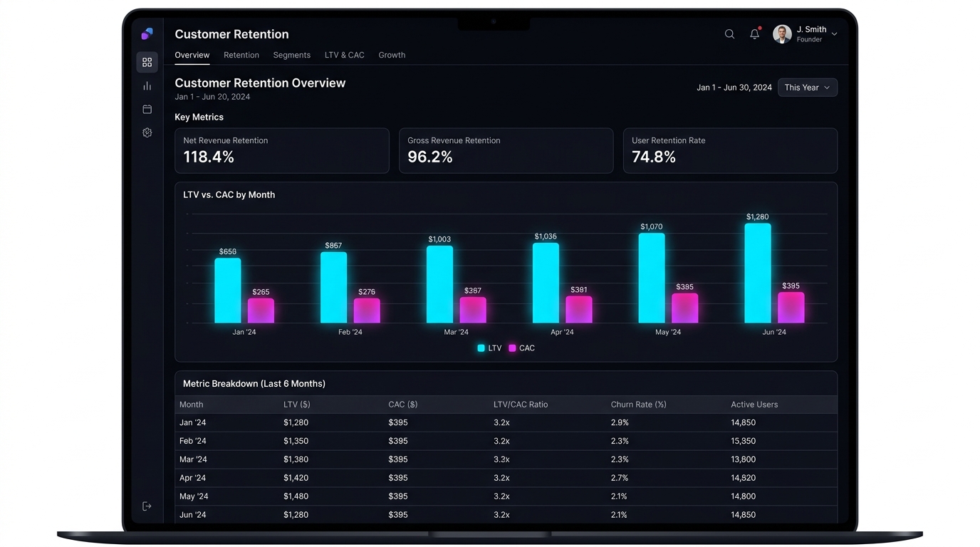Click the Jan '24 magenta CAC bar
This screenshot has height=547, width=980.
tap(261, 311)
